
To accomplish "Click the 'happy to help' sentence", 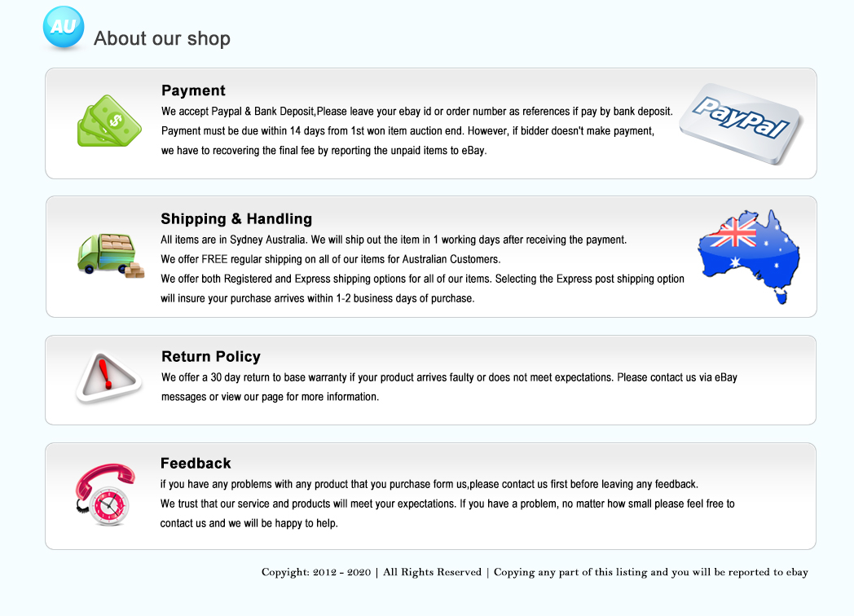I will coord(249,523).
